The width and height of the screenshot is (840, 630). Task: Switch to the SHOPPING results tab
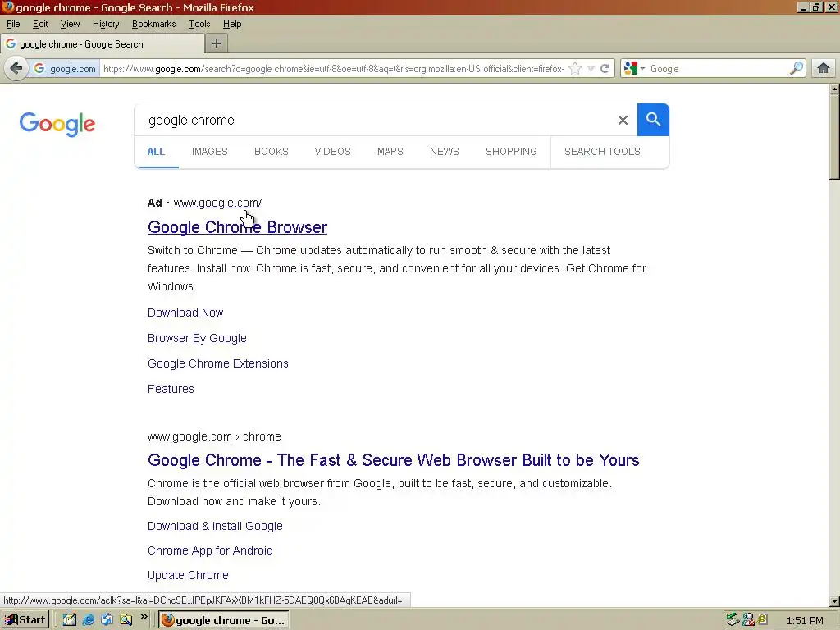pyautogui.click(x=511, y=152)
